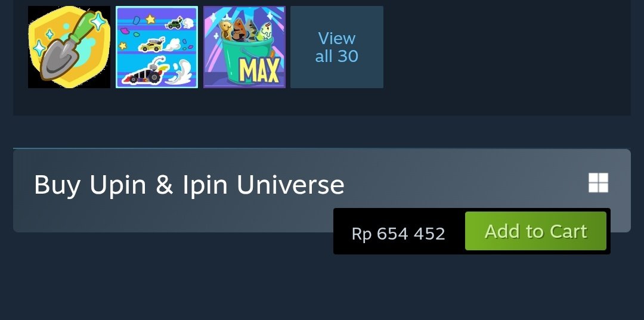The image size is (644, 320).
Task: Click the green Add to Cart button
Action: pos(535,231)
